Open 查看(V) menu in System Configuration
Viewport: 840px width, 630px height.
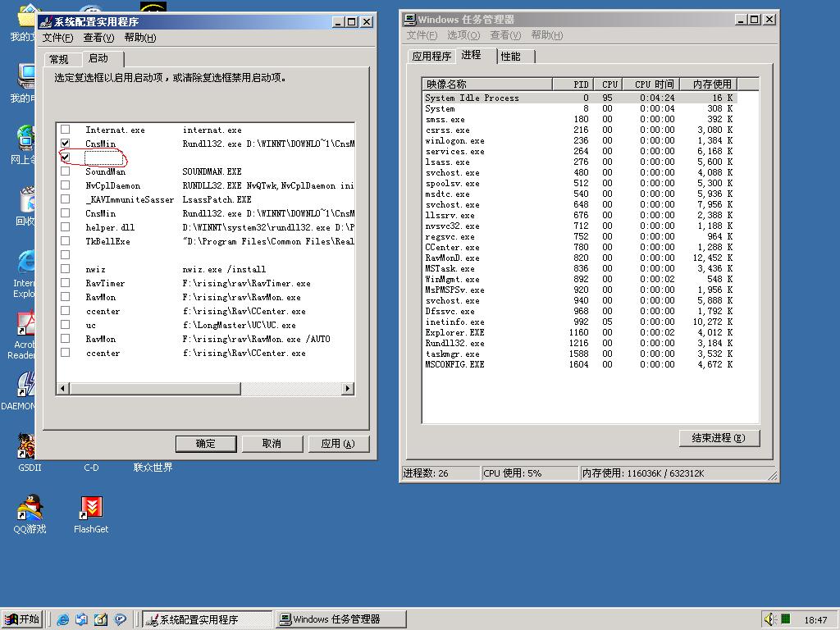click(x=98, y=38)
